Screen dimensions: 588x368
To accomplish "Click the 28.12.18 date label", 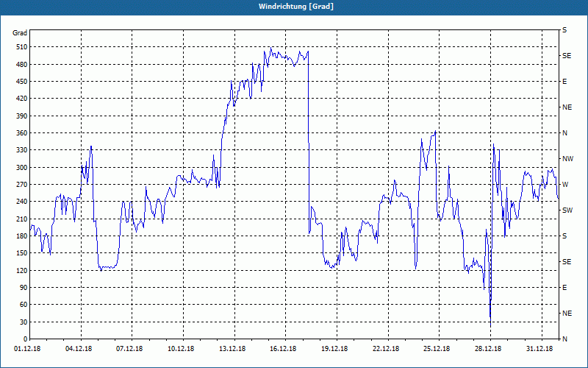I will [x=488, y=349].
